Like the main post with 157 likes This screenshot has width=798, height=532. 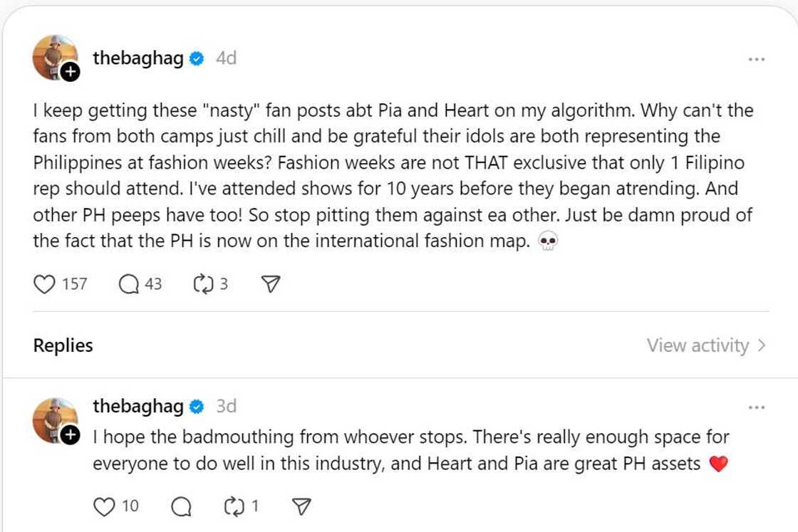(x=45, y=284)
